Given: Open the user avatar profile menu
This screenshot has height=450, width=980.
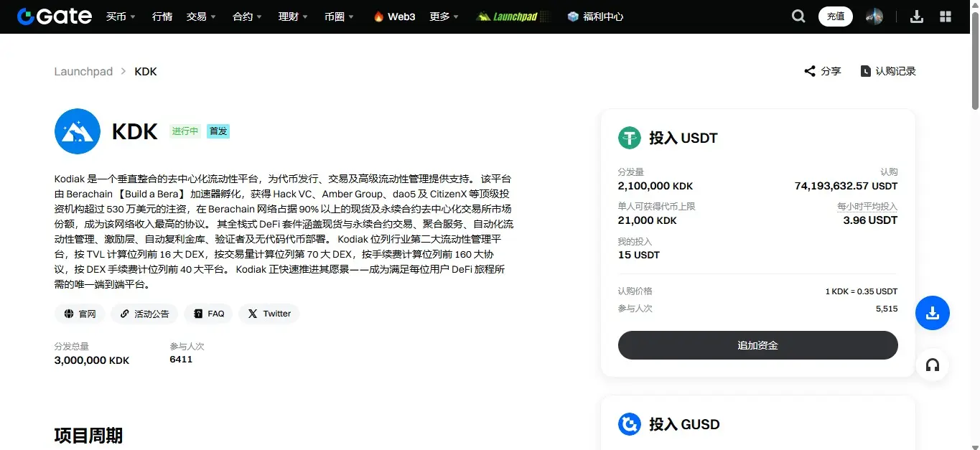Looking at the screenshot, I should [874, 16].
